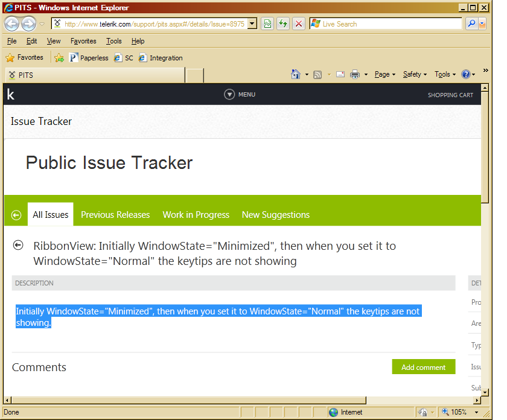Open the Tools menu in menu bar
Screen dimensions: 507x420
114,41
